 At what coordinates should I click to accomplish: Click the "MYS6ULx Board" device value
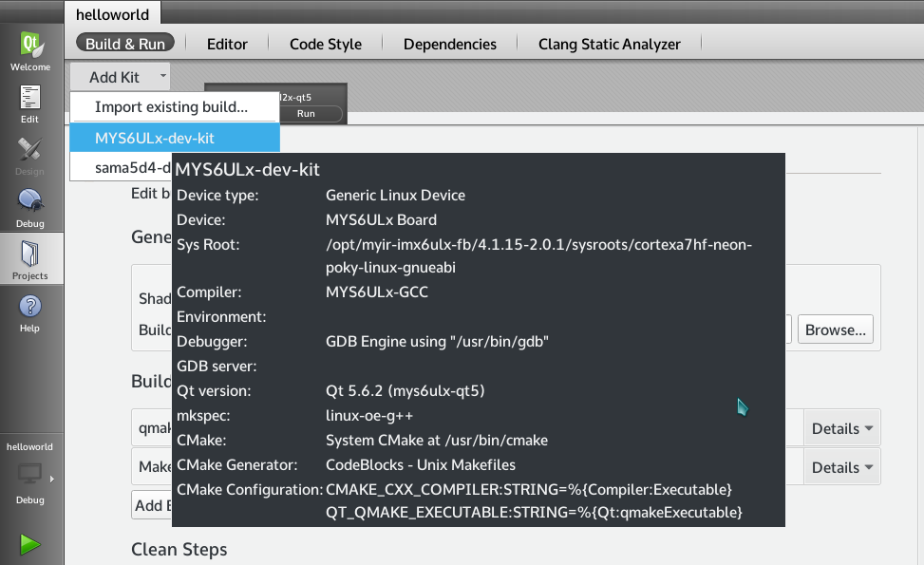point(381,219)
